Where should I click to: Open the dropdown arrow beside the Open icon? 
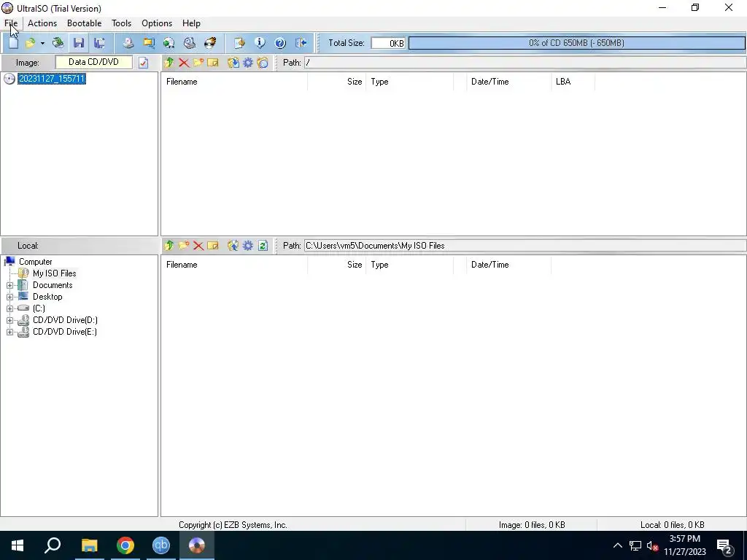42,43
